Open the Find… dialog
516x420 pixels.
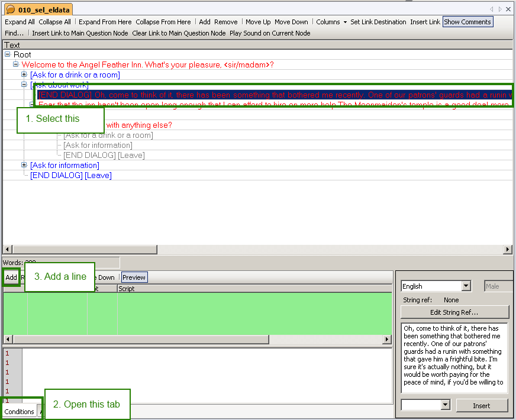pos(14,33)
